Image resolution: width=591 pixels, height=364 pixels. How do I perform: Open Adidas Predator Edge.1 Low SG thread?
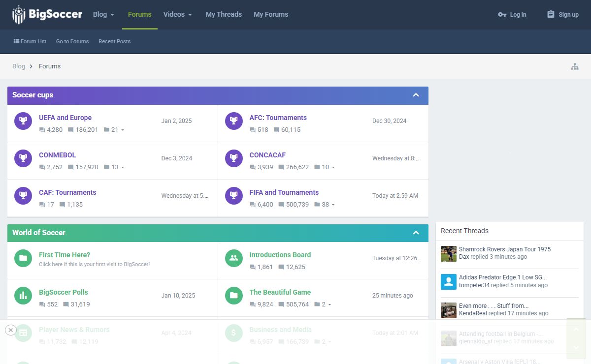[x=503, y=277]
